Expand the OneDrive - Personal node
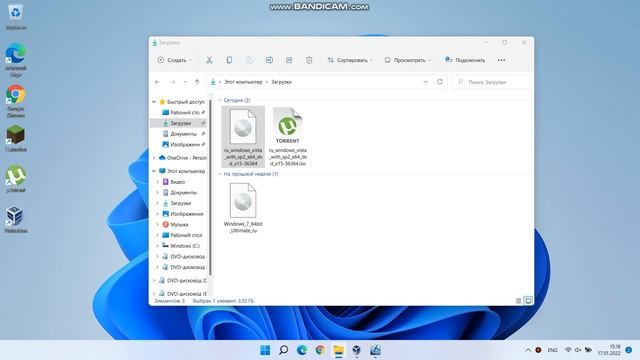The height and width of the screenshot is (360, 640). [x=154, y=158]
